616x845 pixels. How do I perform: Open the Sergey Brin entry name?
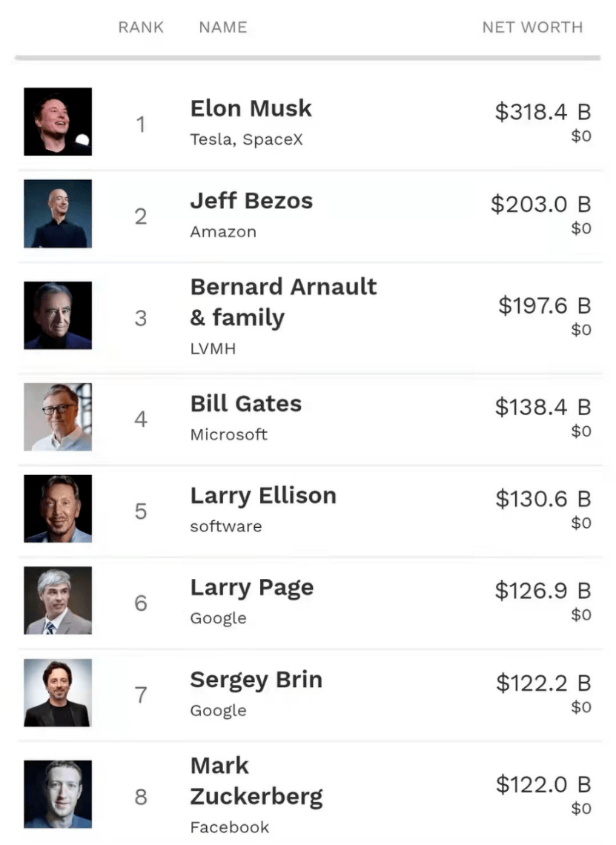point(256,680)
